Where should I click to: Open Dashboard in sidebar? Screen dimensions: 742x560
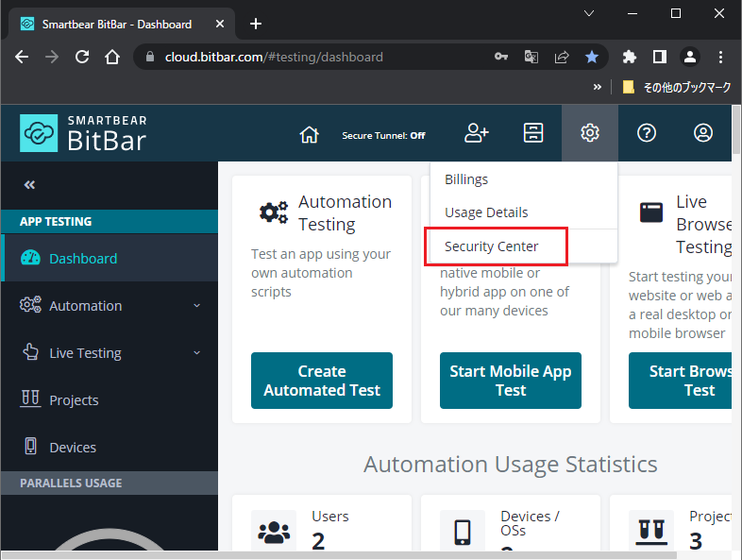point(110,258)
